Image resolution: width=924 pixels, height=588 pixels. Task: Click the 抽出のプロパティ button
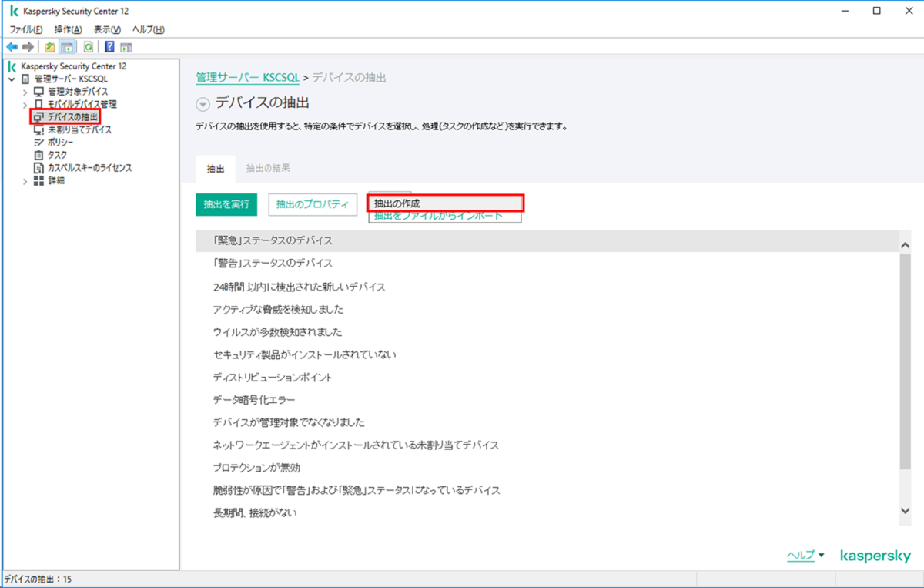pos(313,204)
